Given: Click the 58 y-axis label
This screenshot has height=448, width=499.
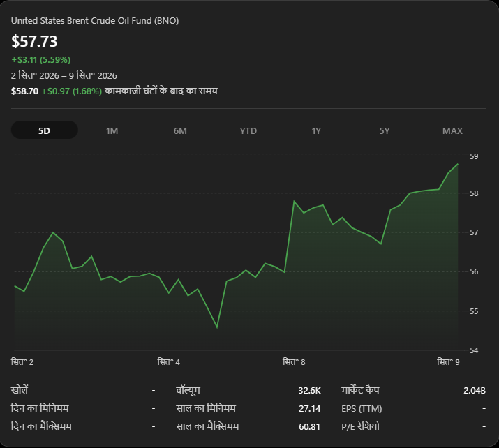Looking at the screenshot, I should pyautogui.click(x=474, y=193).
